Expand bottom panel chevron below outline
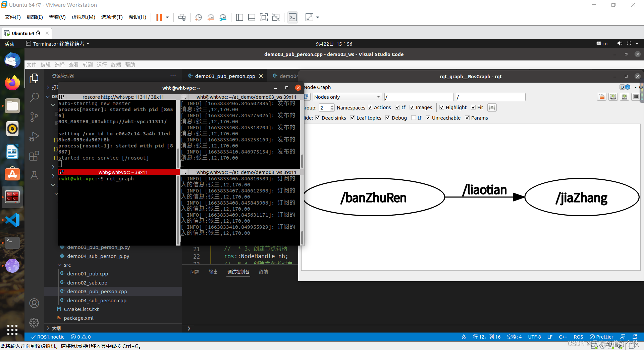 pos(189,329)
